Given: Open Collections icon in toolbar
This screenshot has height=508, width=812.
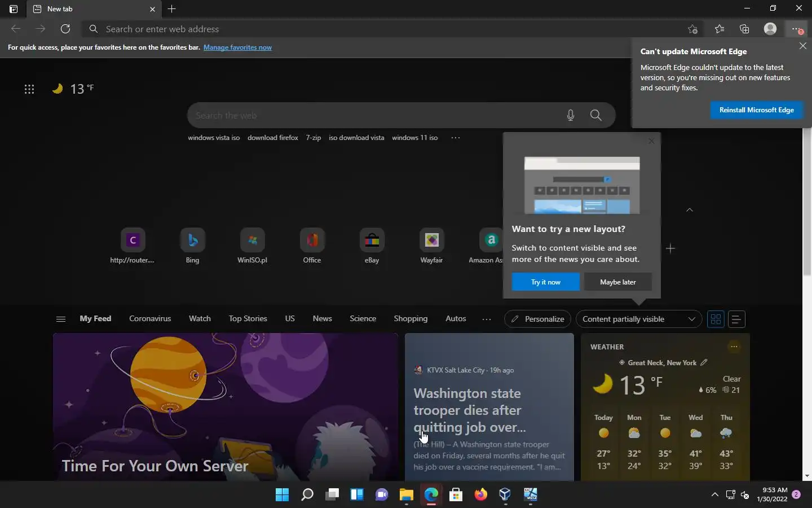Looking at the screenshot, I should coord(744,29).
